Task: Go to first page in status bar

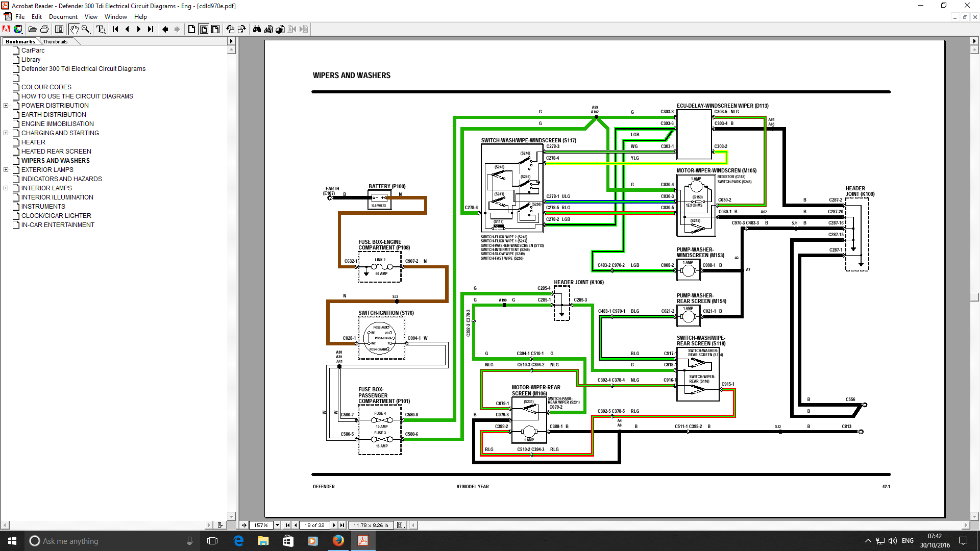Action: [287, 525]
